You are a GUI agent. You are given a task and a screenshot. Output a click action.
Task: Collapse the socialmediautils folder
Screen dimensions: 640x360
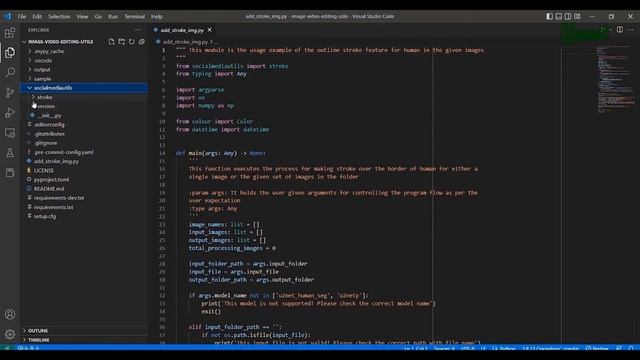(84, 88)
